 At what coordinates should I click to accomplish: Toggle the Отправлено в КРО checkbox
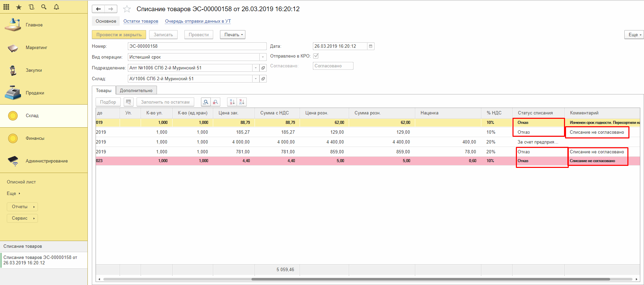point(316,56)
